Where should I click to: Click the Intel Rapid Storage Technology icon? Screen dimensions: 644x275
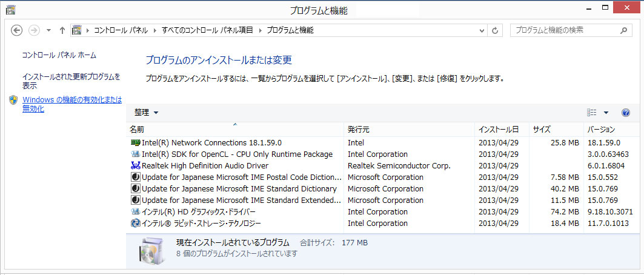[136, 224]
